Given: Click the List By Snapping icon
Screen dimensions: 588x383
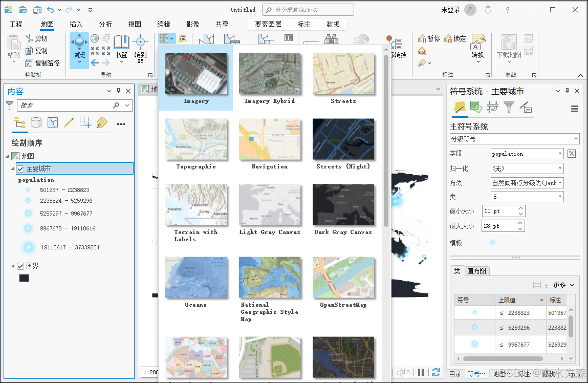Looking at the screenshot, I should coord(85,123).
